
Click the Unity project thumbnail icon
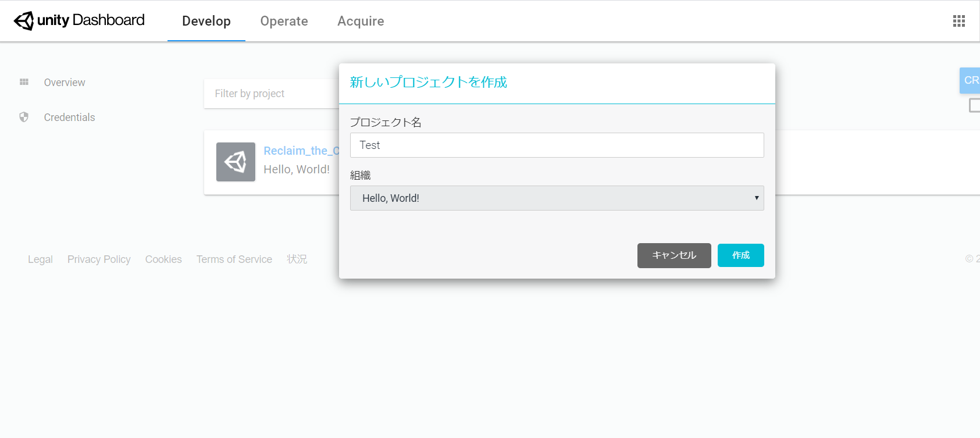(236, 162)
